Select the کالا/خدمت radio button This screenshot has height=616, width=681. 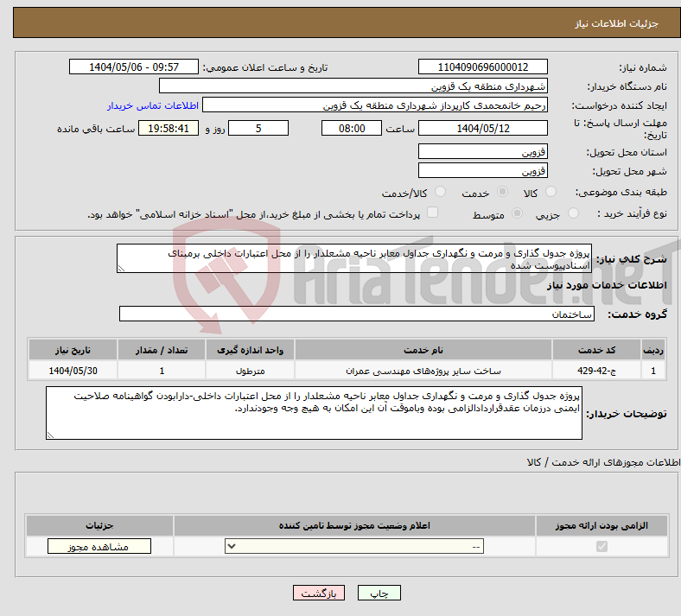point(441,192)
